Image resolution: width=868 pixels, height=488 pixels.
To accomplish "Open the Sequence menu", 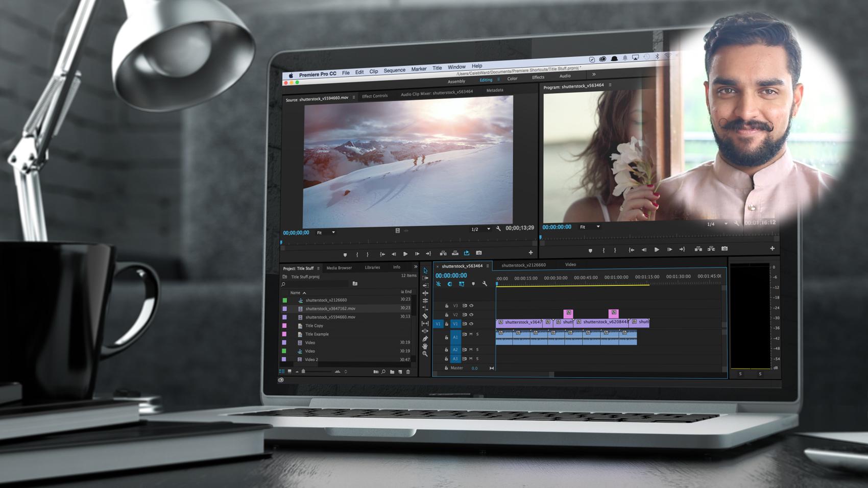I will pos(394,70).
